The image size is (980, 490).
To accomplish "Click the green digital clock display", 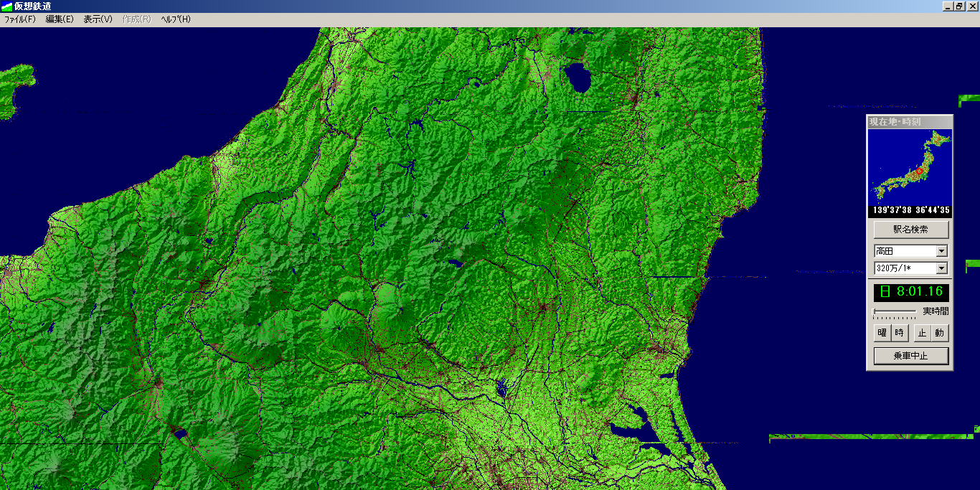I will click(910, 292).
